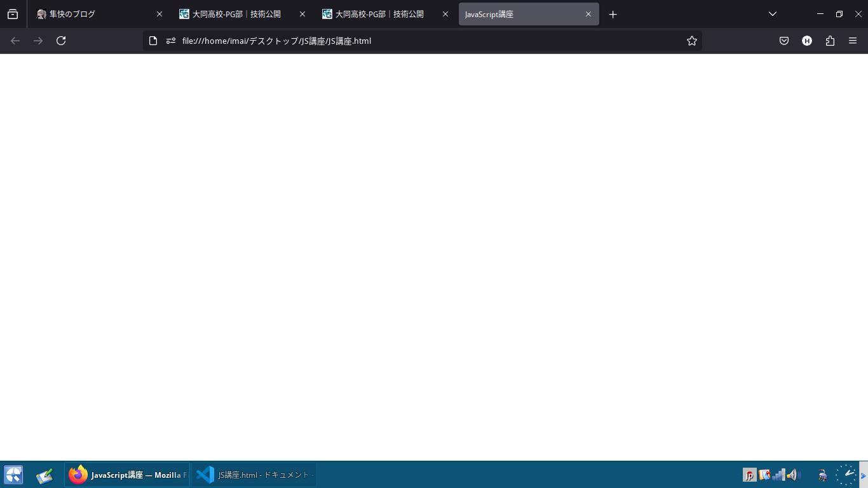The width and height of the screenshot is (868, 488).
Task: Switch to the 隼快のブログ tab
Action: 95,14
